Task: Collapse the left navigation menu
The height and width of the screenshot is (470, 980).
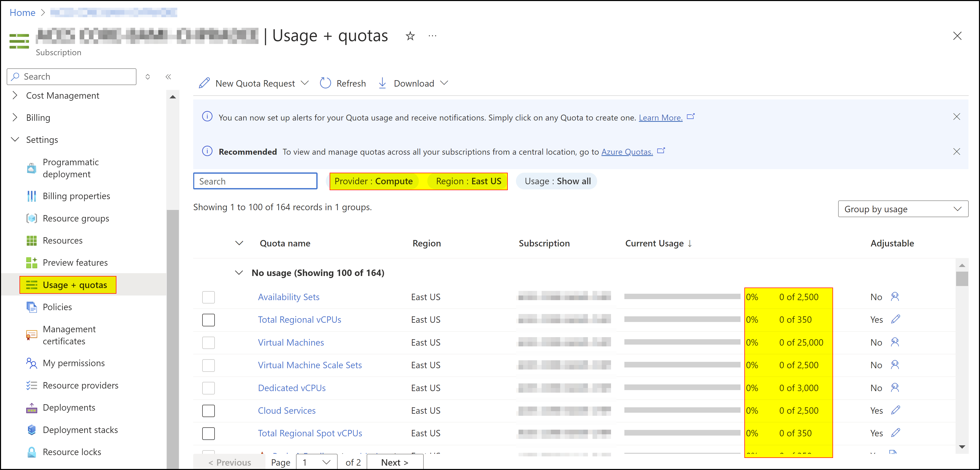Action: pos(168,77)
